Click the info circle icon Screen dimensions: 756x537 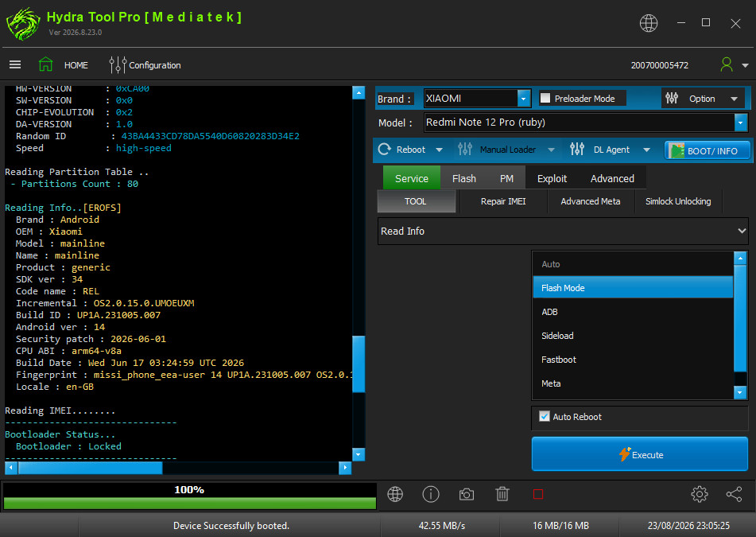[x=431, y=494]
